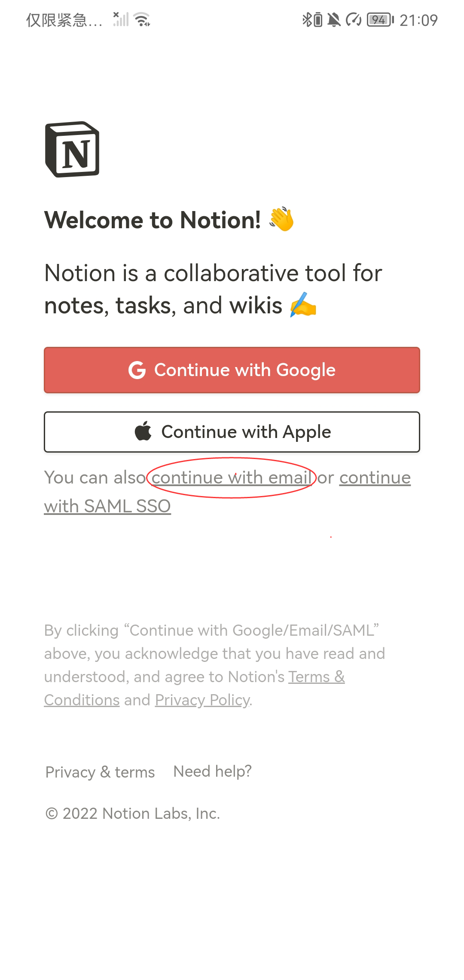
Task: Tap the battery indicator showing 94
Action: click(x=380, y=19)
